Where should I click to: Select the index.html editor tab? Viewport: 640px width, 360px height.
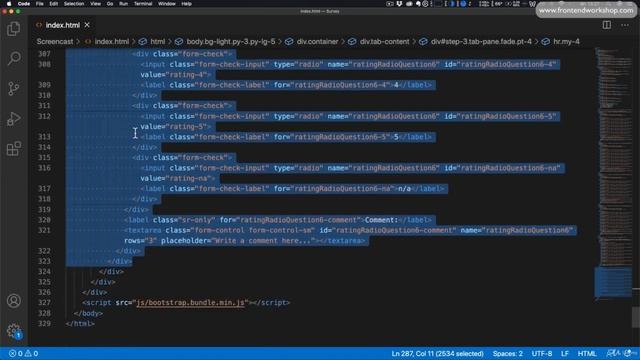62,25
